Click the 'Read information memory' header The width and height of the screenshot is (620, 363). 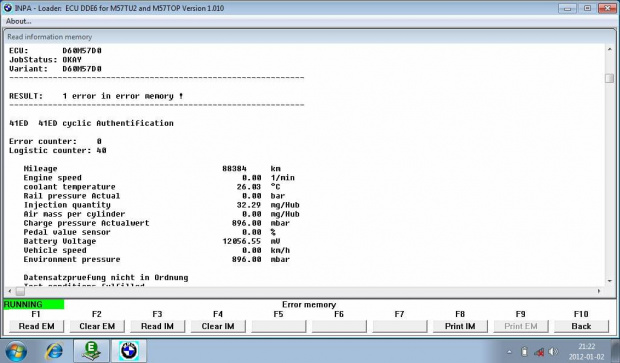click(x=49, y=37)
